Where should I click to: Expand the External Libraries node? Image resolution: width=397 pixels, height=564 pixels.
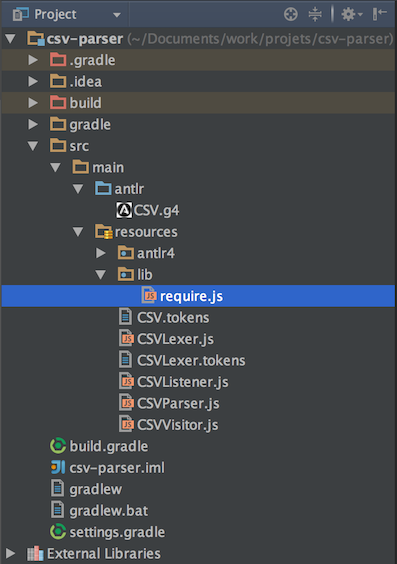(10, 553)
